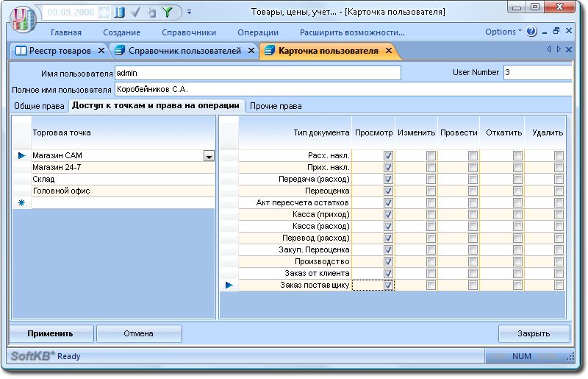Check Изменить for Заказ от клиента

pos(431,274)
